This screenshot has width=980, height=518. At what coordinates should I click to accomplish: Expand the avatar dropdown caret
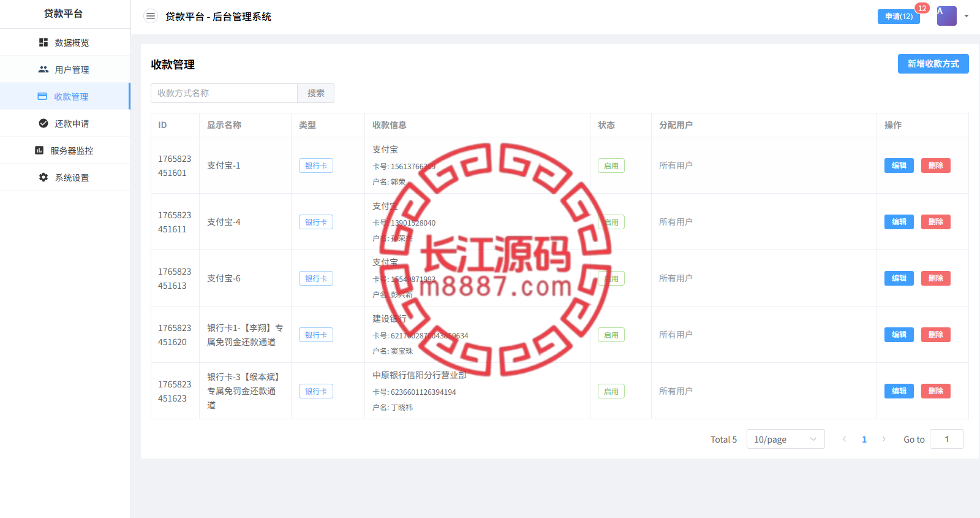pyautogui.click(x=967, y=17)
